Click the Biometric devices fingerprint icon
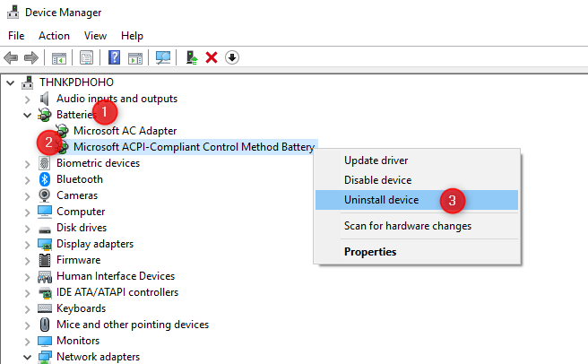This screenshot has height=364, width=588. pos(44,163)
